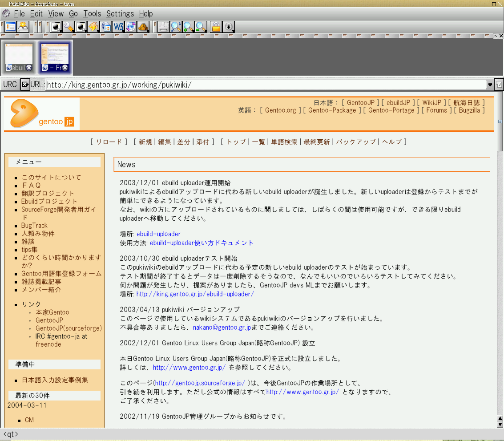Click the Gentoo JP logo
This screenshot has width=504, height=441.
[x=42, y=114]
